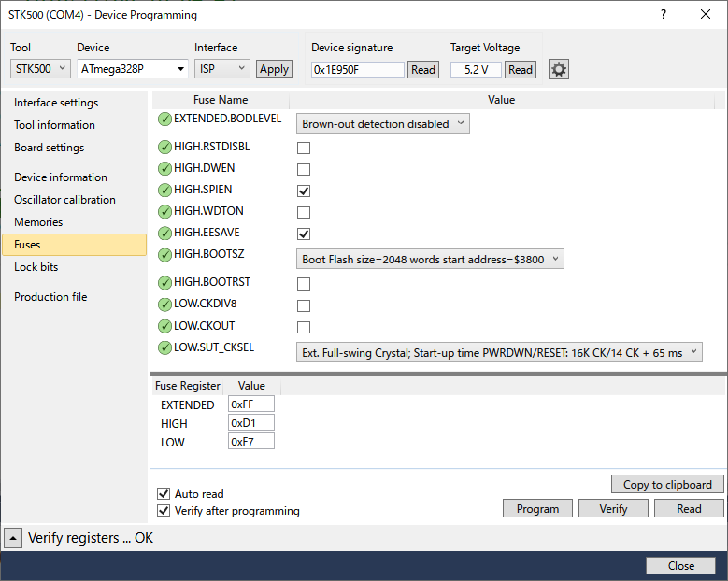The image size is (728, 581).
Task: Click the status icon beside EXTENDED.BODLEVEL
Action: (164, 120)
